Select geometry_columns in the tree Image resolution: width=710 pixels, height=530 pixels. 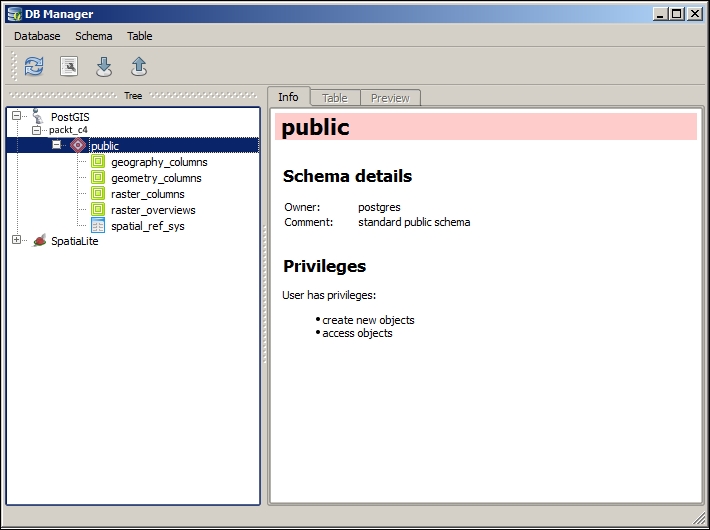click(156, 178)
